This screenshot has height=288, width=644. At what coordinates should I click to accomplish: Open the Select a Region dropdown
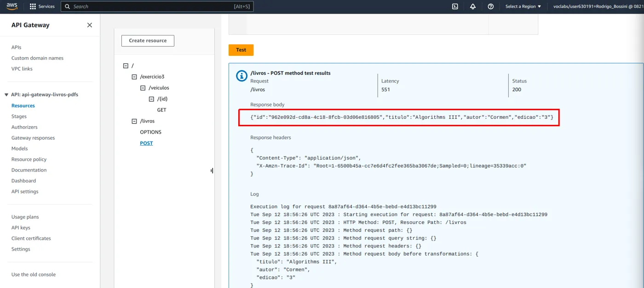click(523, 6)
